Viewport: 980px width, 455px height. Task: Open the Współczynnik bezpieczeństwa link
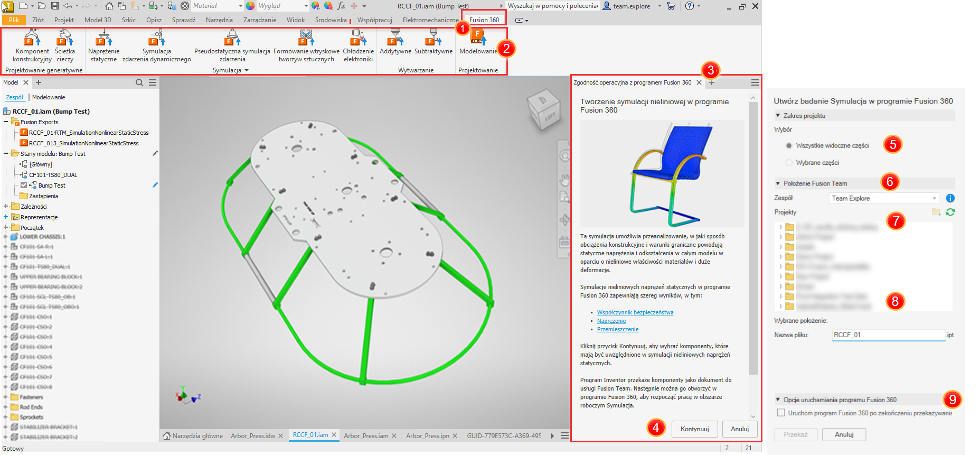click(635, 312)
